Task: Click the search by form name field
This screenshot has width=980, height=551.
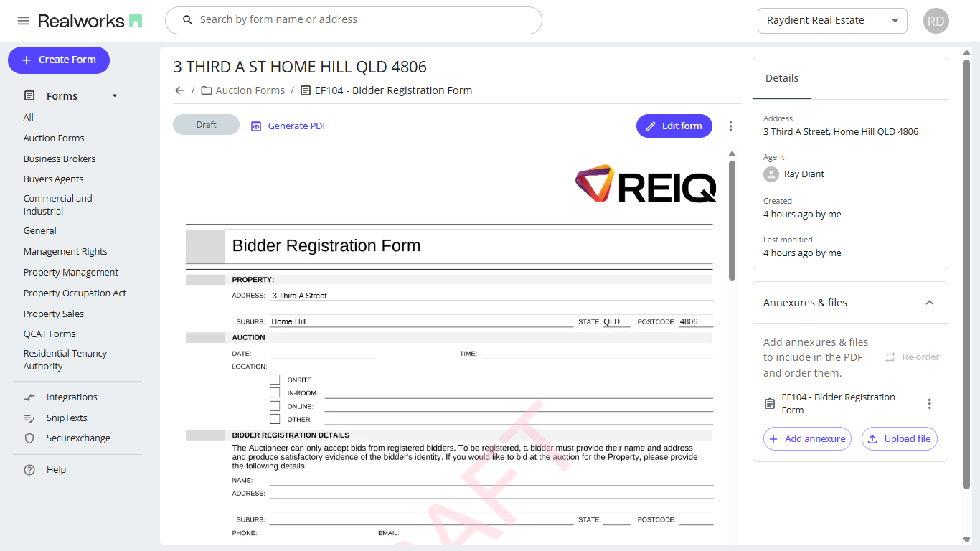Action: [353, 20]
